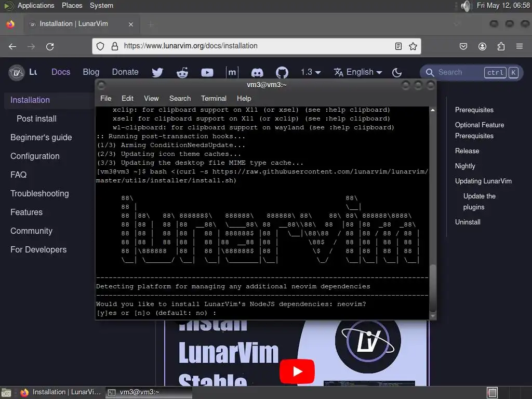Screen dimensions: 532x399
Task: Open the Pocket save icon
Action: 463,46
